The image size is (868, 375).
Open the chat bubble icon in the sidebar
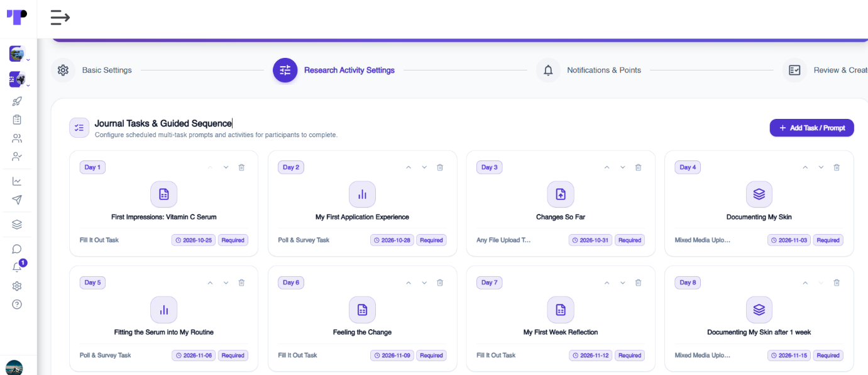pyautogui.click(x=17, y=249)
